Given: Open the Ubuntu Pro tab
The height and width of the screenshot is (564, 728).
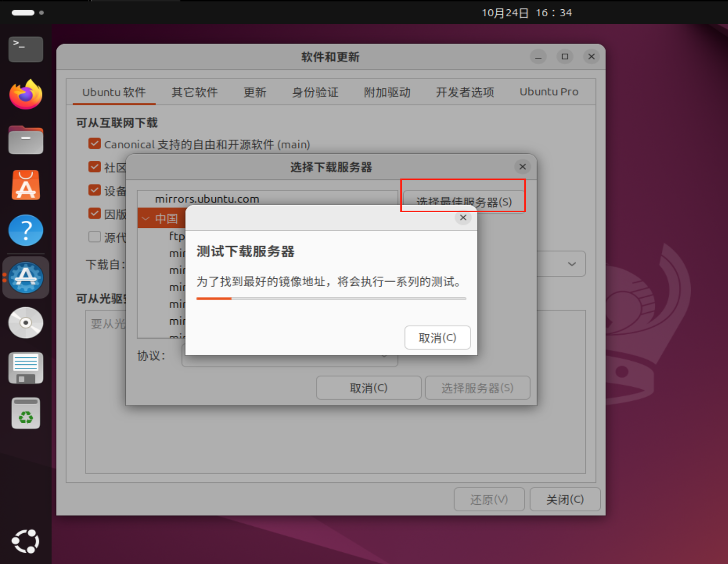Looking at the screenshot, I should (549, 92).
